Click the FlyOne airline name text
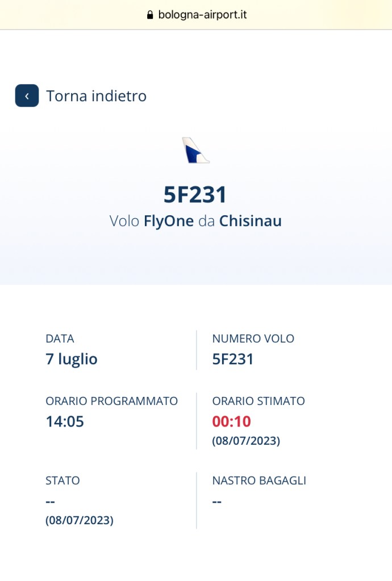This screenshot has height=581, width=392. [169, 221]
